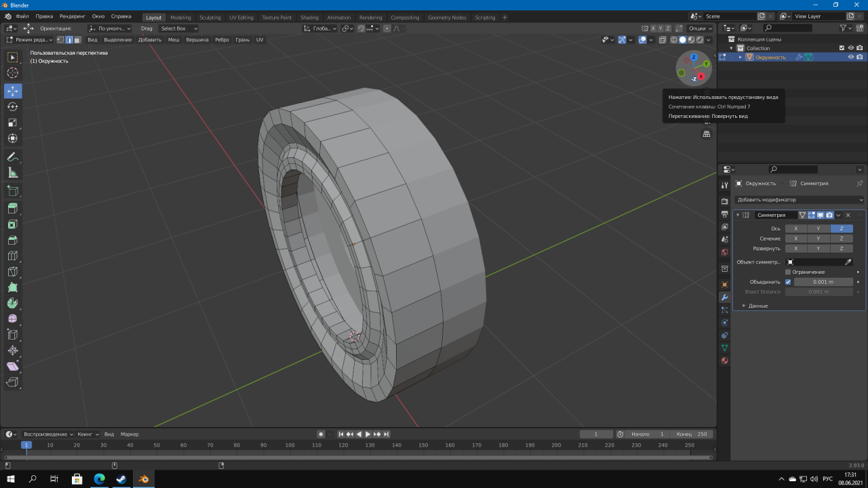The width and height of the screenshot is (868, 488).
Task: Select the Shear tool
Action: (13, 366)
